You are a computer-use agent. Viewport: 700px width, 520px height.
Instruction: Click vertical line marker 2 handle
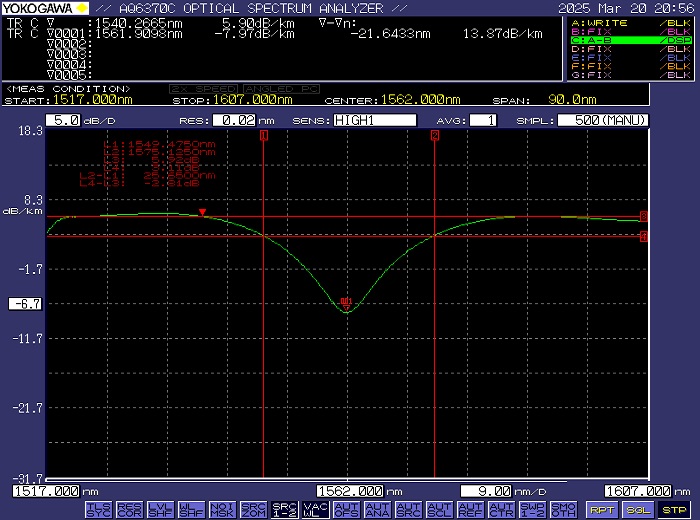pos(435,136)
